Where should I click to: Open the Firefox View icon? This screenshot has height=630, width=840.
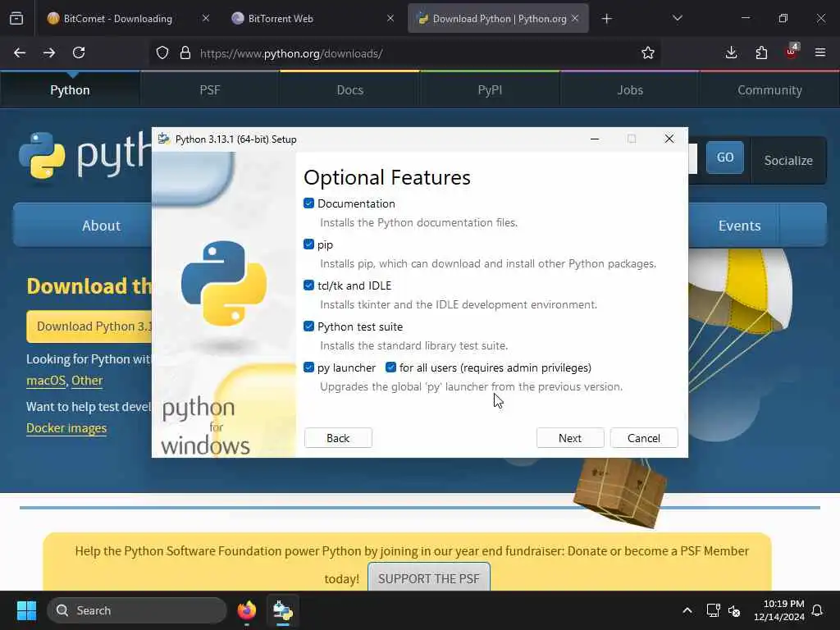click(16, 19)
